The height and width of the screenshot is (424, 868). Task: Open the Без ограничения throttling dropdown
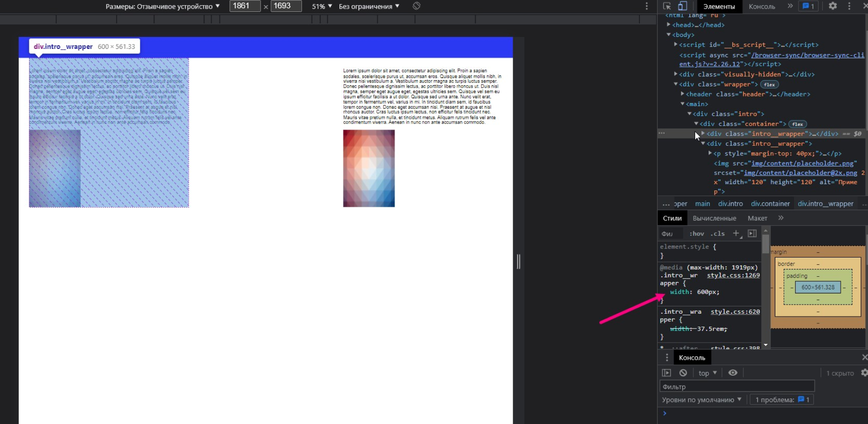(x=369, y=6)
